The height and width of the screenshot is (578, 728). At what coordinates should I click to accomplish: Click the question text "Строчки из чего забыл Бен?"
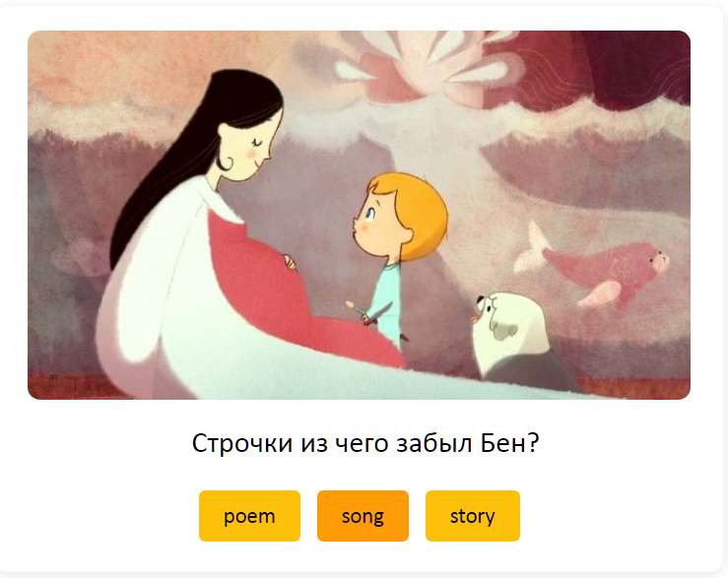[x=364, y=443]
